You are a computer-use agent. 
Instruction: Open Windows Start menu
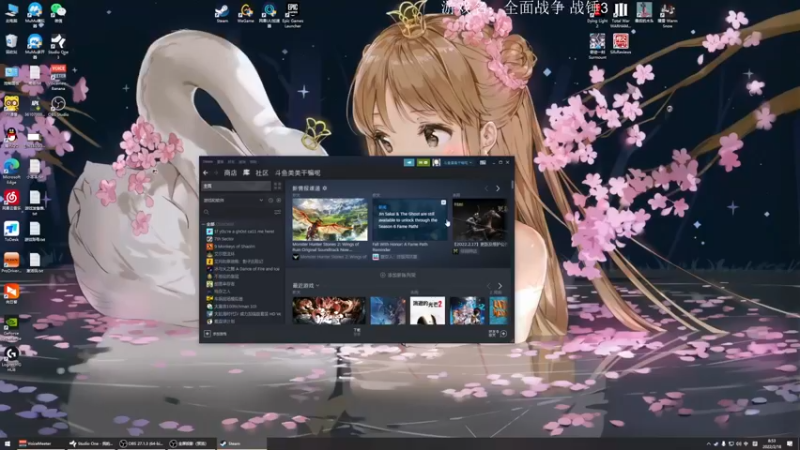tap(7, 443)
